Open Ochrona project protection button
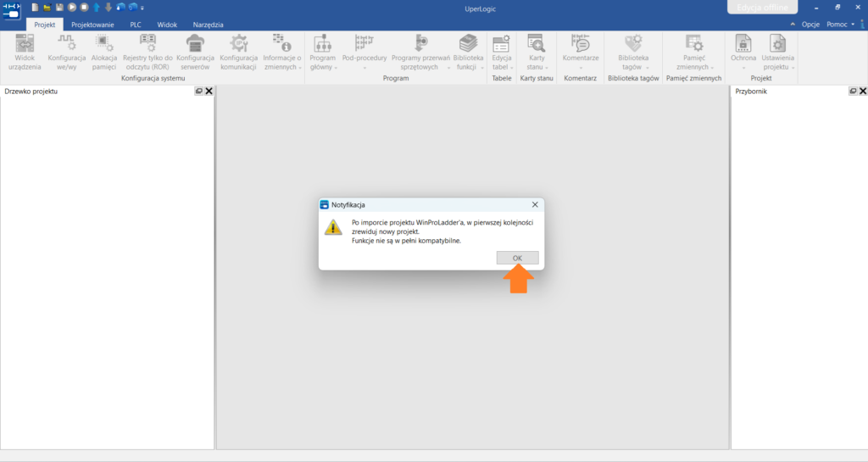Viewport: 868px width, 462px height. point(743,53)
